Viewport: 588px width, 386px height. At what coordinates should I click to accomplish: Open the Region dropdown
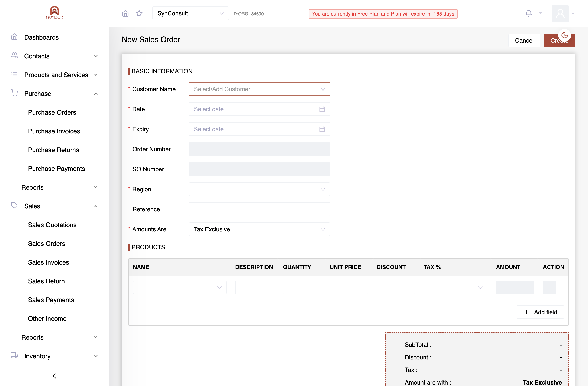click(259, 189)
